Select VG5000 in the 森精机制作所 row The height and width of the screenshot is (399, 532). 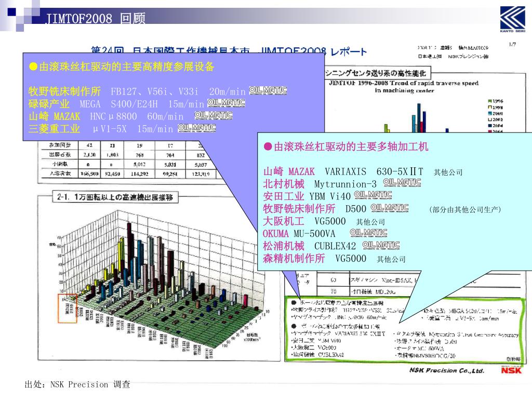tap(351, 259)
